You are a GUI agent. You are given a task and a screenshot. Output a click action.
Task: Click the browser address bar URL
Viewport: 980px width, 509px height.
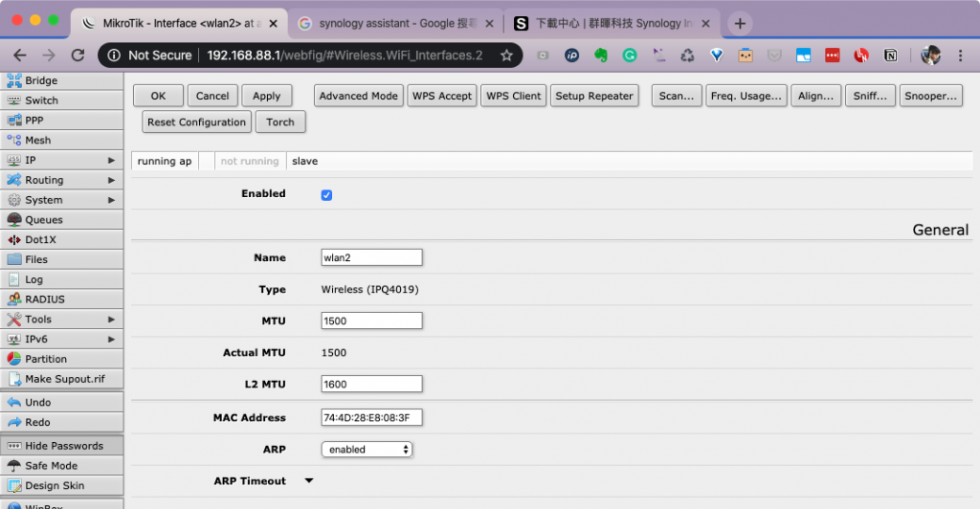[345, 55]
